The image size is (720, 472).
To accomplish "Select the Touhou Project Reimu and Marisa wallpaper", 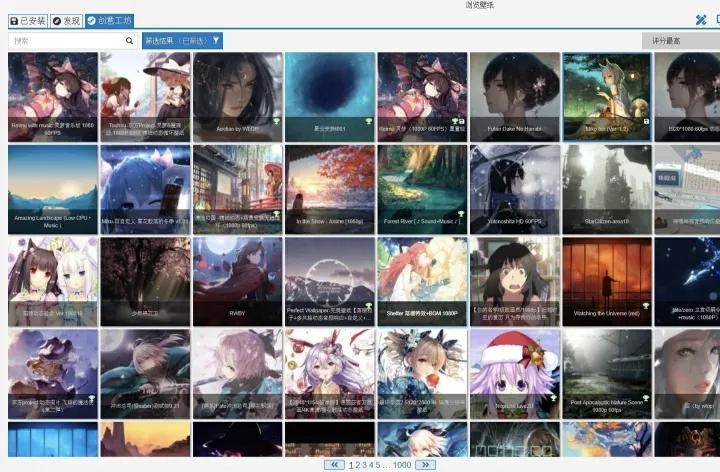I will point(145,97).
